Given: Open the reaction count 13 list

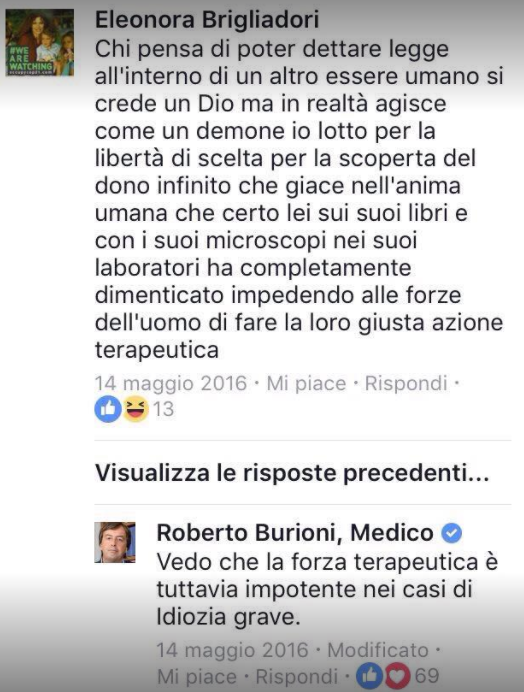Looking at the screenshot, I should pyautogui.click(x=163, y=409).
